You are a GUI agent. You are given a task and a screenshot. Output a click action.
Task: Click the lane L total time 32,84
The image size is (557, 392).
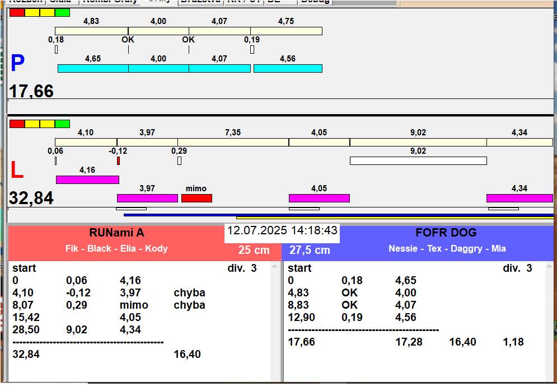point(31,197)
